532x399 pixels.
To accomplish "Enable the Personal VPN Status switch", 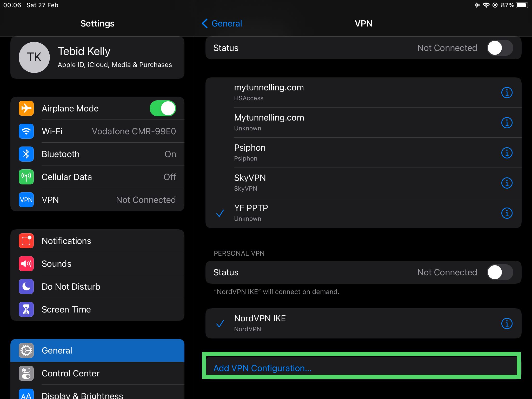I will 500,272.
